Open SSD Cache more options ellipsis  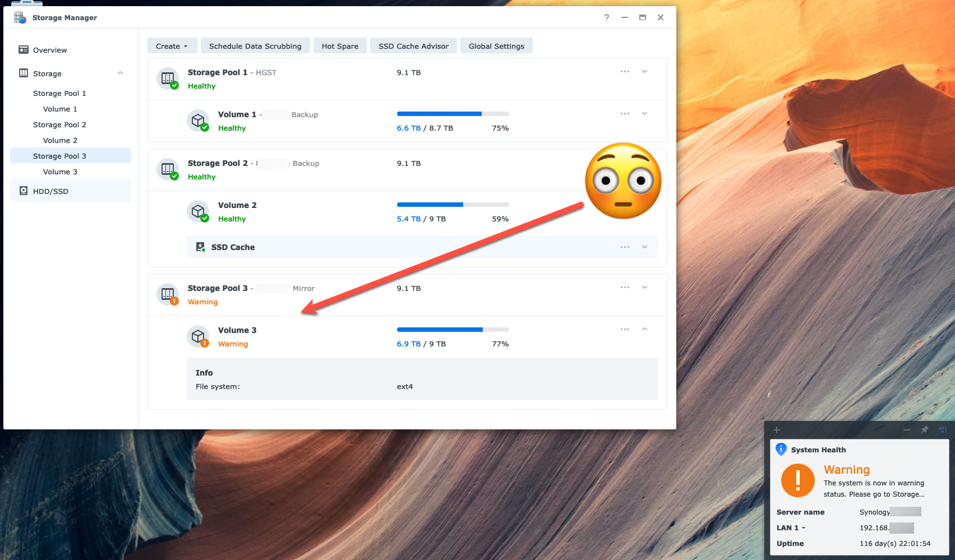tap(625, 247)
